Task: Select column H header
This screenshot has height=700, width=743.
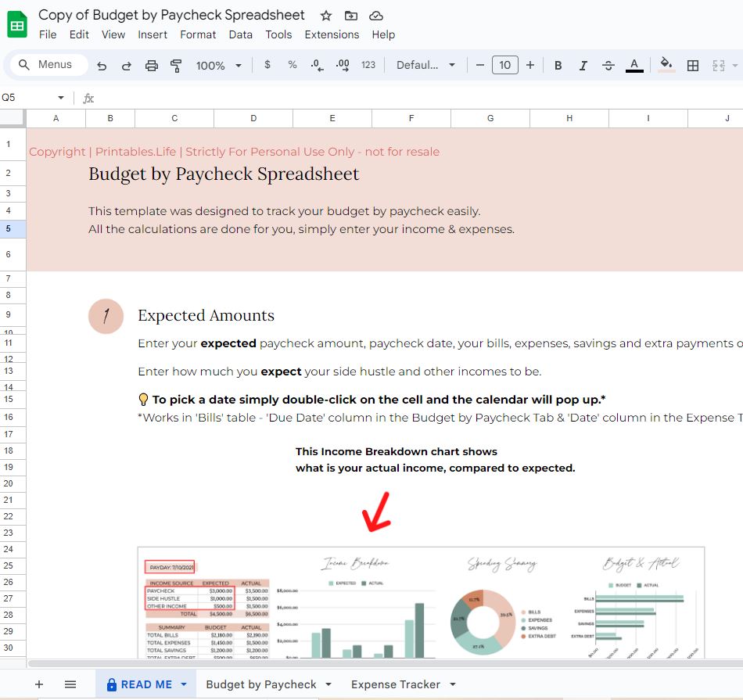Action: 569,118
